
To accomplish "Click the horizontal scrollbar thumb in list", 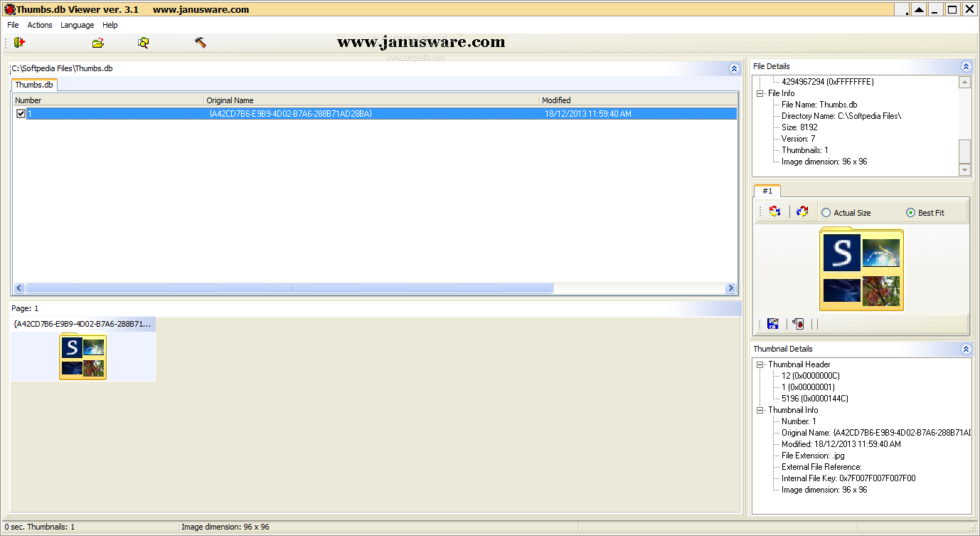I will pos(289,288).
